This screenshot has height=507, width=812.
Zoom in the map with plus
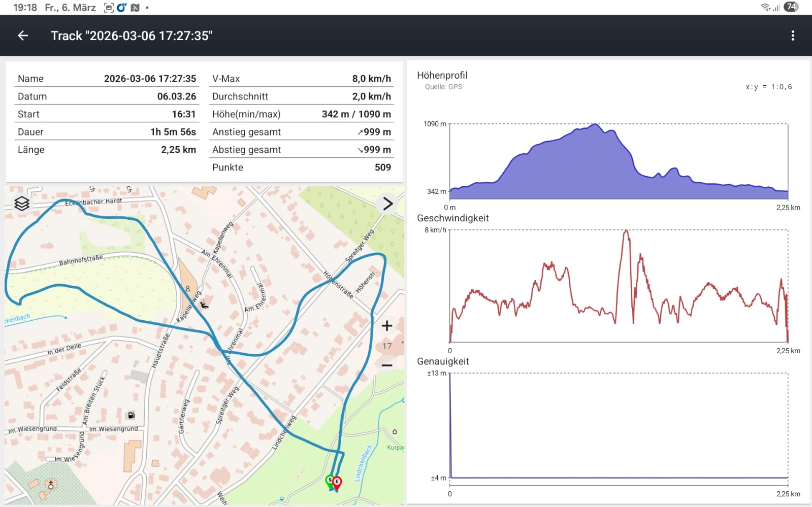pyautogui.click(x=387, y=326)
